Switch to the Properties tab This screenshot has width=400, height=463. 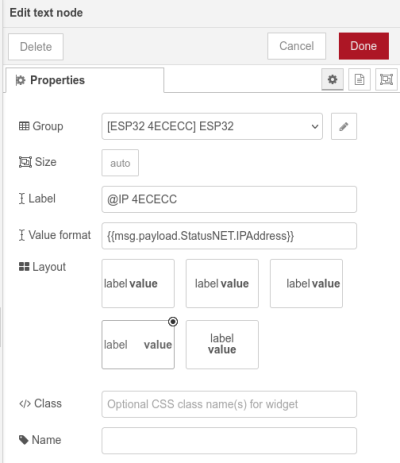tap(85, 80)
